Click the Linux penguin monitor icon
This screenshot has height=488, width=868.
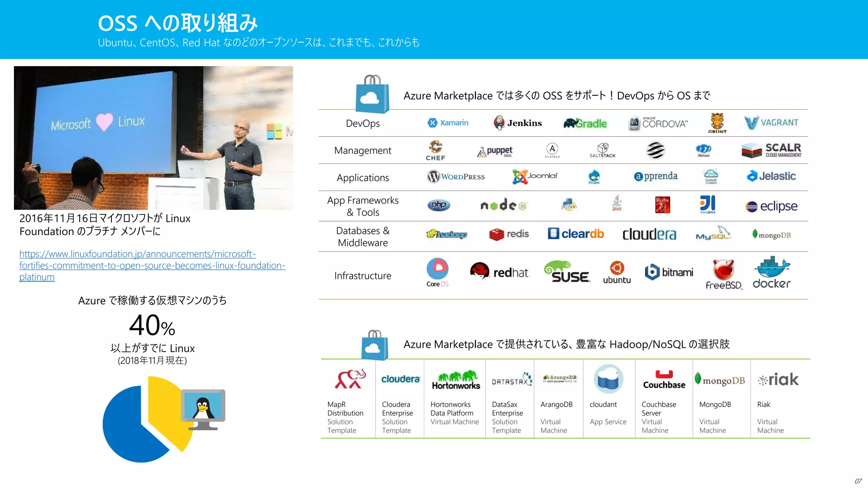click(203, 410)
